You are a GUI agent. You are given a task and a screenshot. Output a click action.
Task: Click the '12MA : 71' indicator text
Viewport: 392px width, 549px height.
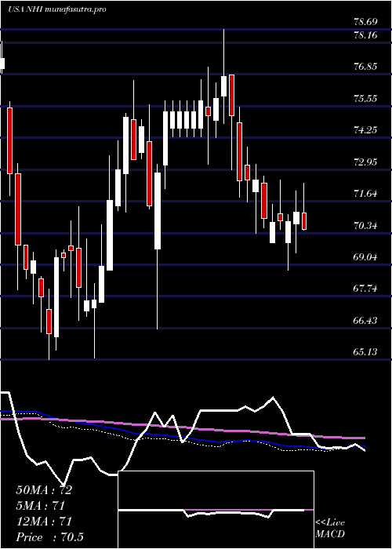pyautogui.click(x=44, y=522)
